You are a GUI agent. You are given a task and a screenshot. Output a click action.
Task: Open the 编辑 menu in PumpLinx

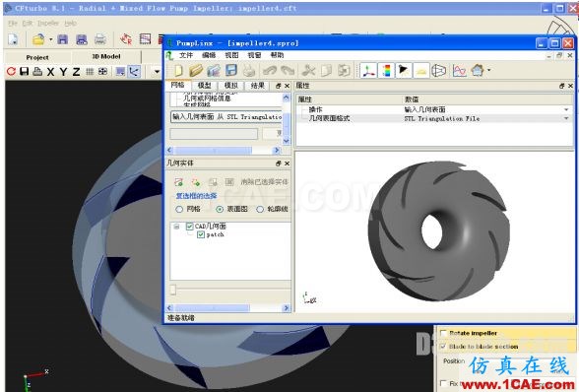(x=209, y=55)
